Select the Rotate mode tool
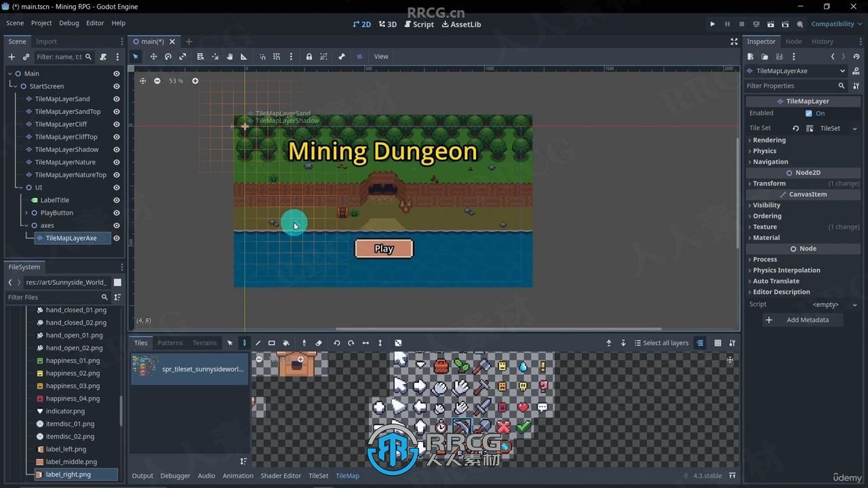Screen dimensions: 868x488 click(x=168, y=56)
